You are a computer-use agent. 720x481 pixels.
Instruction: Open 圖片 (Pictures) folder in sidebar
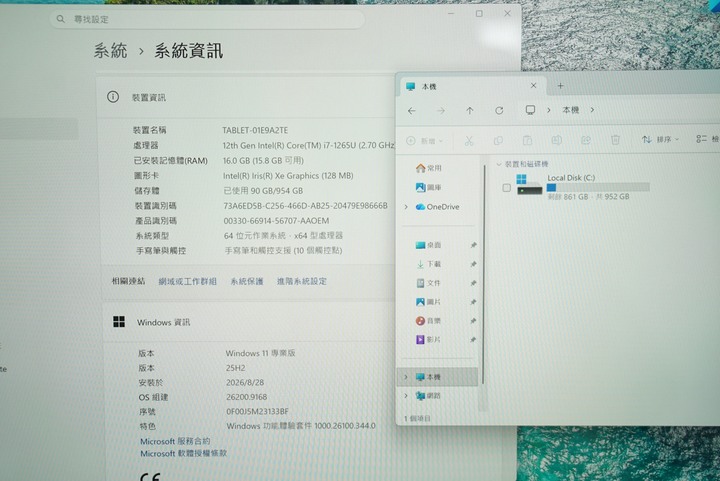(x=428, y=302)
